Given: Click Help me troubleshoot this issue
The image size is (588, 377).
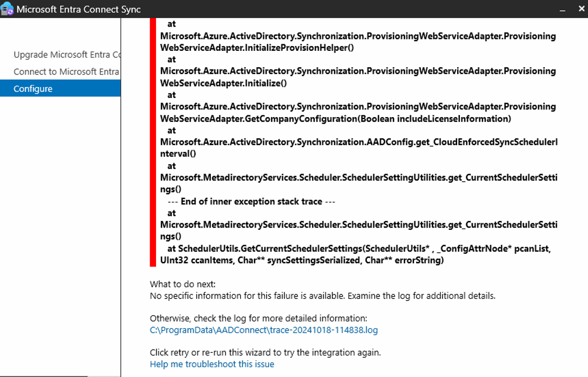Looking at the screenshot, I should [x=212, y=364].
